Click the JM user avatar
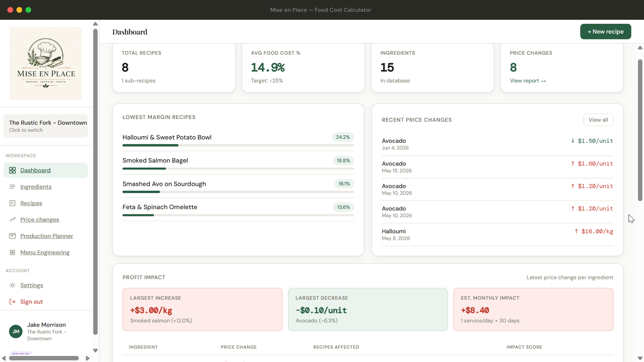644x362 pixels. [16, 331]
